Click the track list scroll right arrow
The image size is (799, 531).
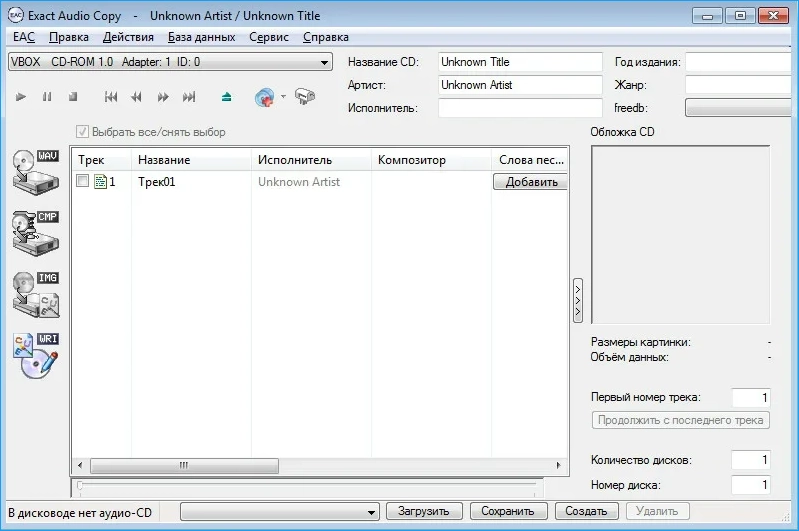pos(558,465)
